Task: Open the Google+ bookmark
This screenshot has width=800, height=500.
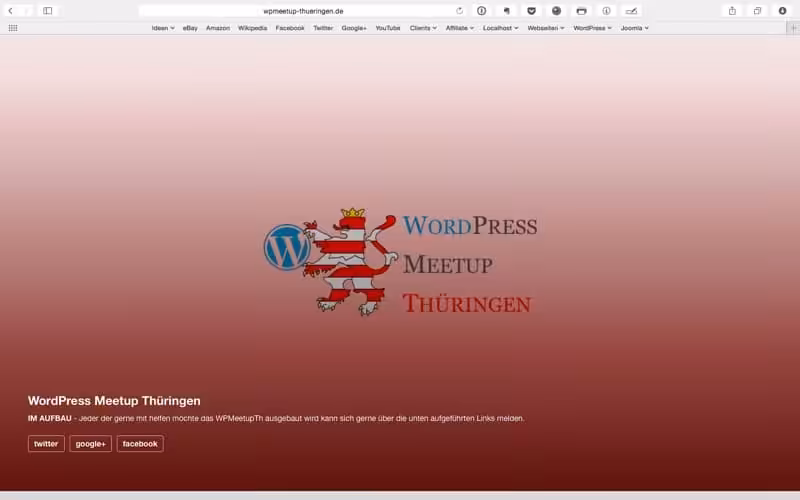Action: click(354, 28)
